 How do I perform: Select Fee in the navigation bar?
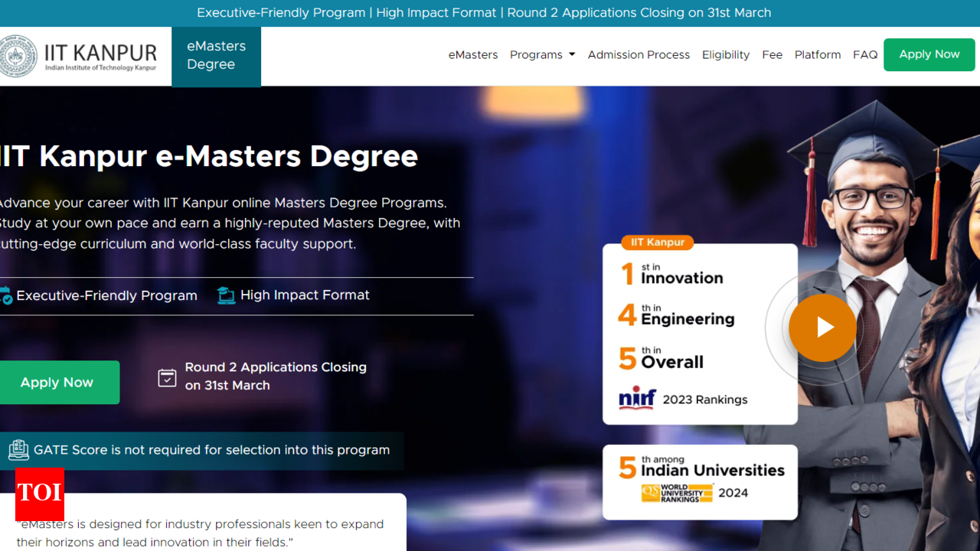[772, 55]
